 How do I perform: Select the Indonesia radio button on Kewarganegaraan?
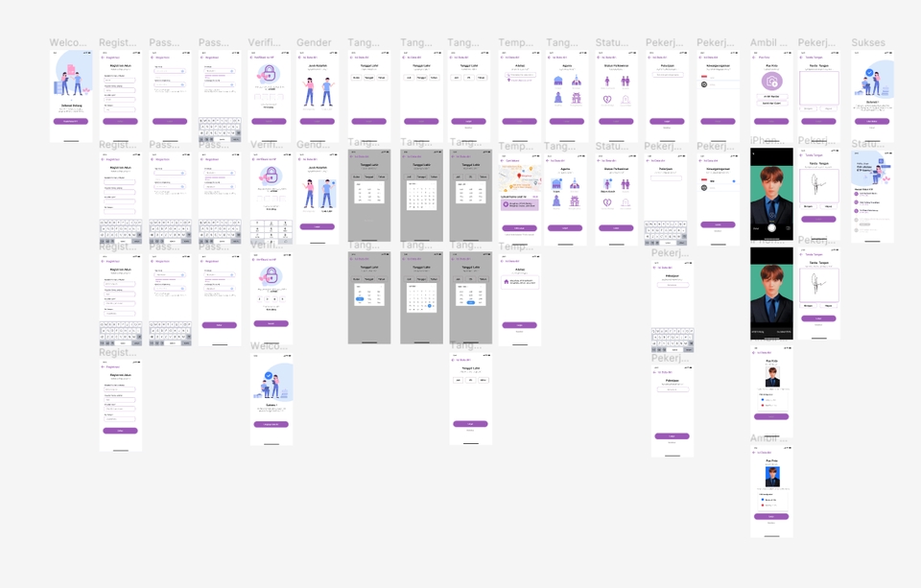733,180
